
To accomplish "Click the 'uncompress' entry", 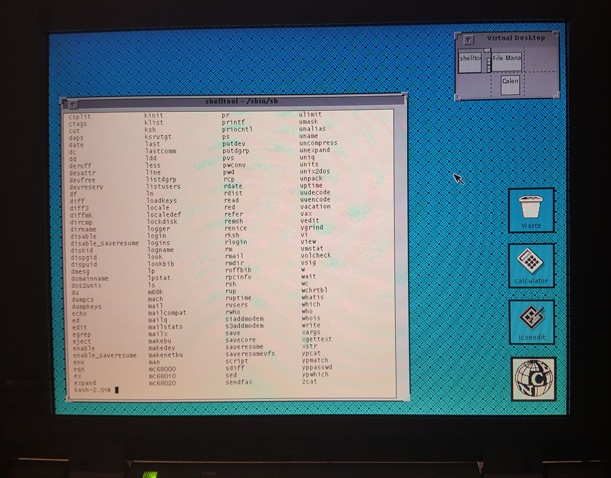I will click(x=318, y=143).
